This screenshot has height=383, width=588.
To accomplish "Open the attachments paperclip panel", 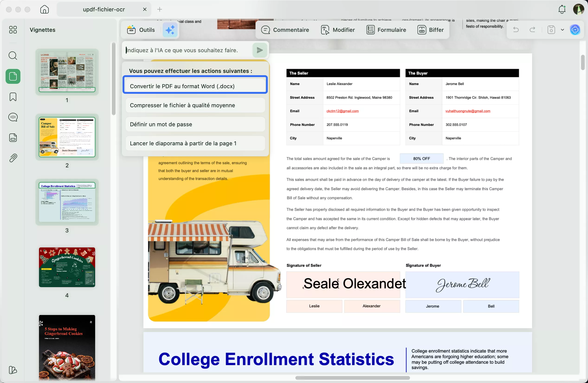I will (x=13, y=158).
